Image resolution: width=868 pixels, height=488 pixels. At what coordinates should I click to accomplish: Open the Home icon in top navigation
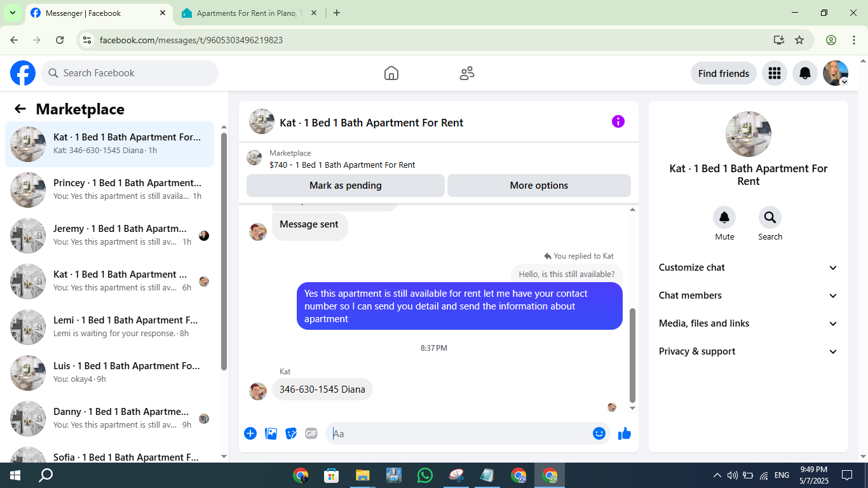391,73
